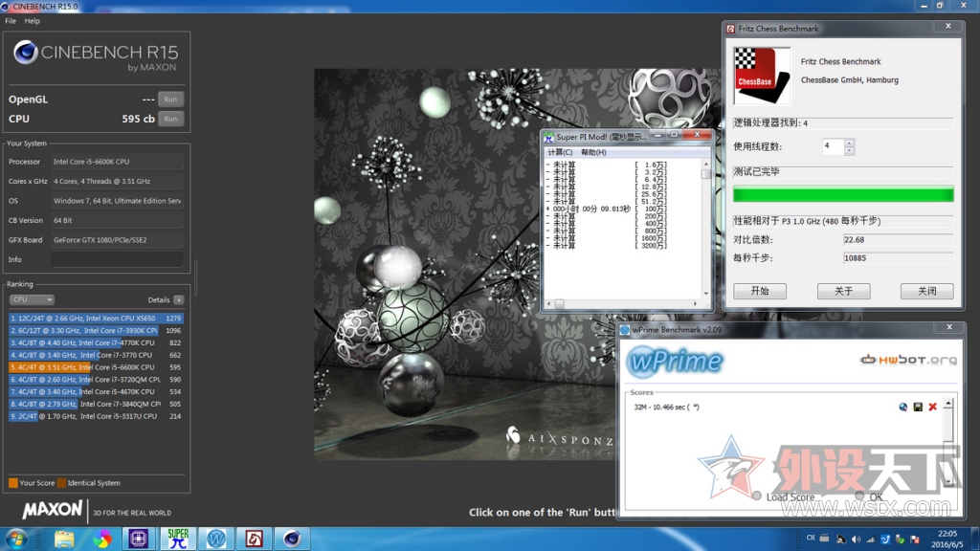The height and width of the screenshot is (551, 980).
Task: Click the Identical System legend swatch
Action: tap(62, 483)
